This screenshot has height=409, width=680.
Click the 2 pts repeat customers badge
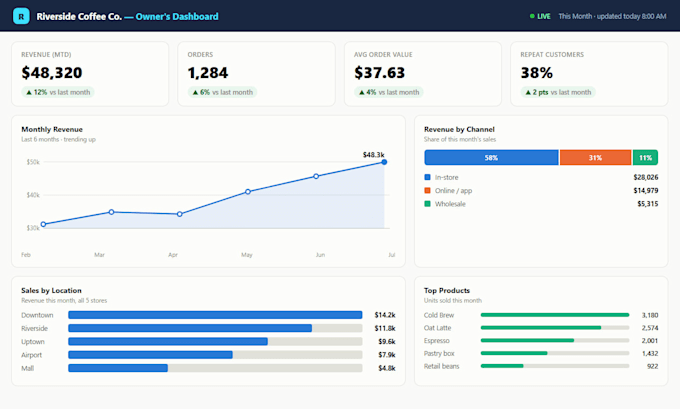click(558, 92)
